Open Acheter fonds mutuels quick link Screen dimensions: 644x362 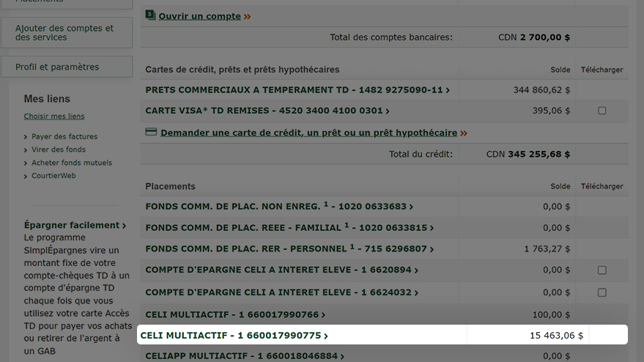click(72, 163)
